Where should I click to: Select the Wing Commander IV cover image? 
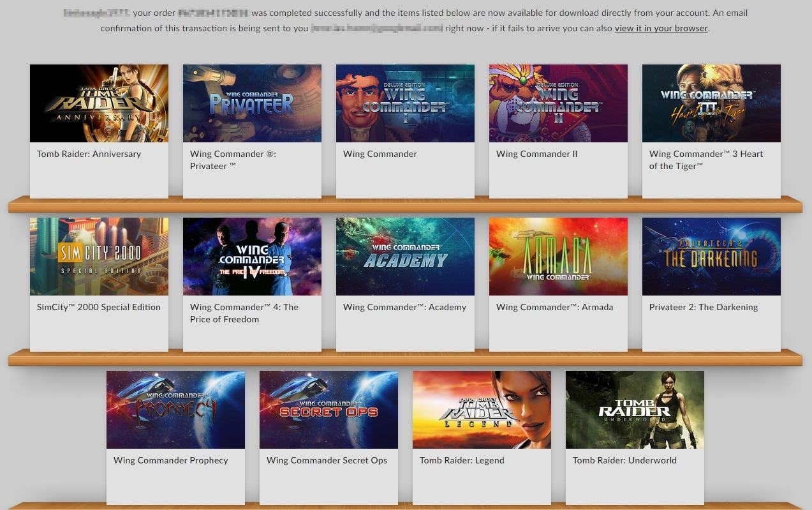(252, 257)
